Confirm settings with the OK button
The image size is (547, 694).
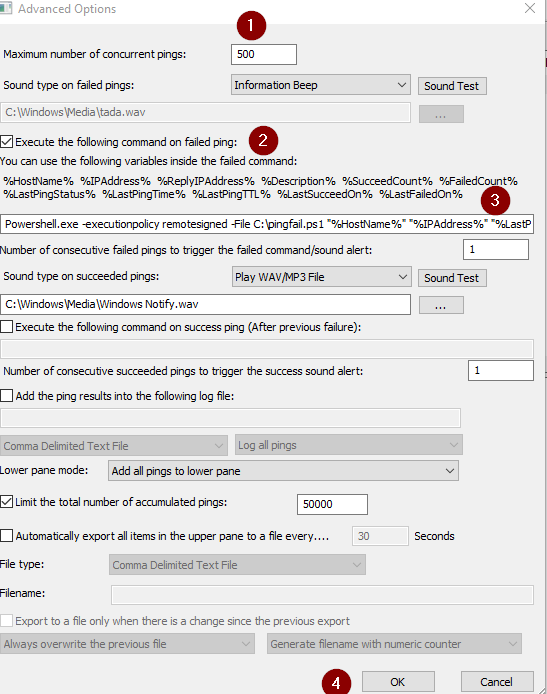pyautogui.click(x=398, y=682)
